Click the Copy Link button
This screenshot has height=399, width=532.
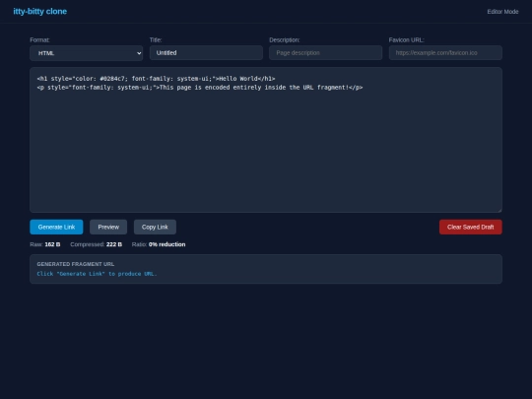pyautogui.click(x=155, y=227)
